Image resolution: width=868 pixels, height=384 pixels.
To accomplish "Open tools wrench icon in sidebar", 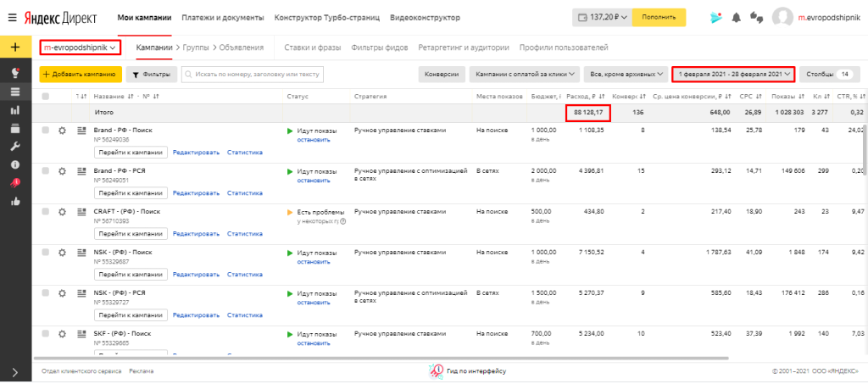I will coord(15,147).
